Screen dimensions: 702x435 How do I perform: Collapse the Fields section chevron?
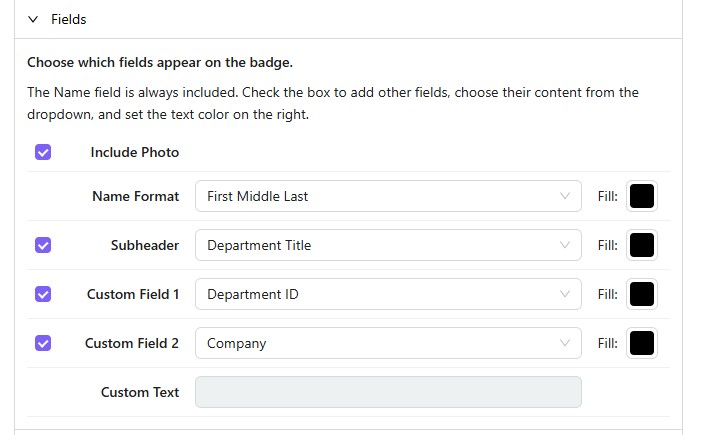(x=33, y=19)
